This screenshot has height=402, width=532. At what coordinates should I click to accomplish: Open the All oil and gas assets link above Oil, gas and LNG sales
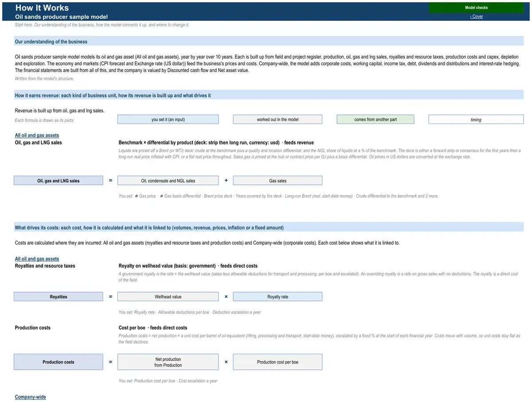coord(37,135)
